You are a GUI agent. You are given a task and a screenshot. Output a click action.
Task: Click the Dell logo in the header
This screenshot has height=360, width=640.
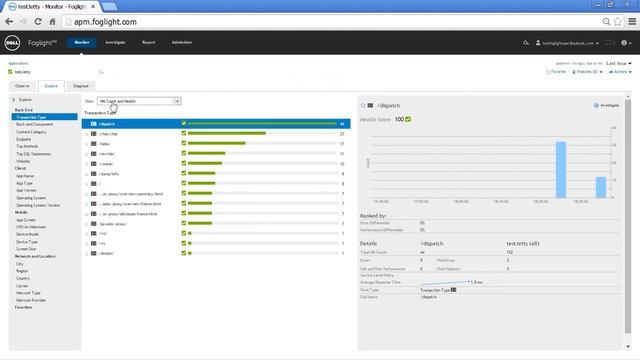[12, 42]
